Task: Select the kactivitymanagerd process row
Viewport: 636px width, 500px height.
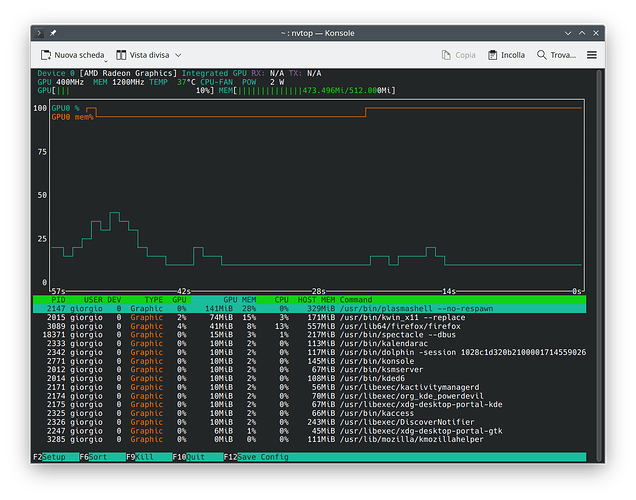Action: [x=309, y=387]
